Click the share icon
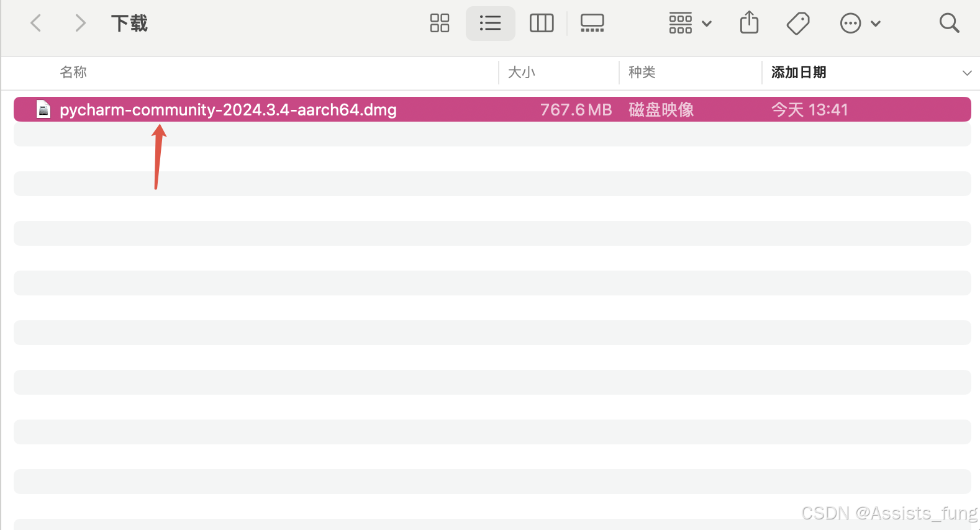This screenshot has width=980, height=530. pos(750,23)
